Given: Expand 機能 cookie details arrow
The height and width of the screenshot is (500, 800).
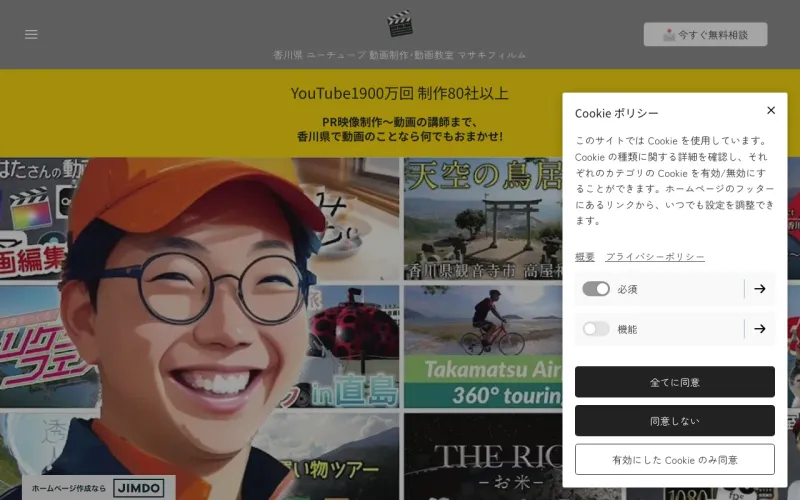Looking at the screenshot, I should coord(760,329).
